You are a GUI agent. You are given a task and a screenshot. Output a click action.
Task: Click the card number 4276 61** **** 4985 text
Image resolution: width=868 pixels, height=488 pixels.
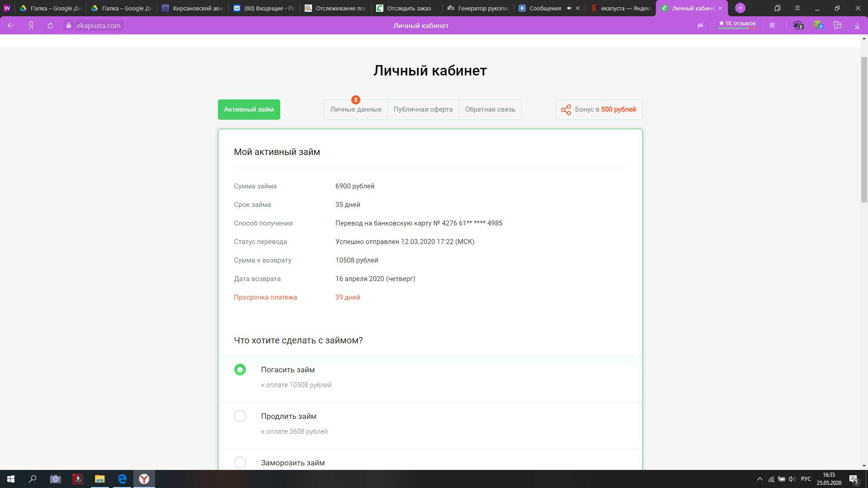tap(472, 223)
